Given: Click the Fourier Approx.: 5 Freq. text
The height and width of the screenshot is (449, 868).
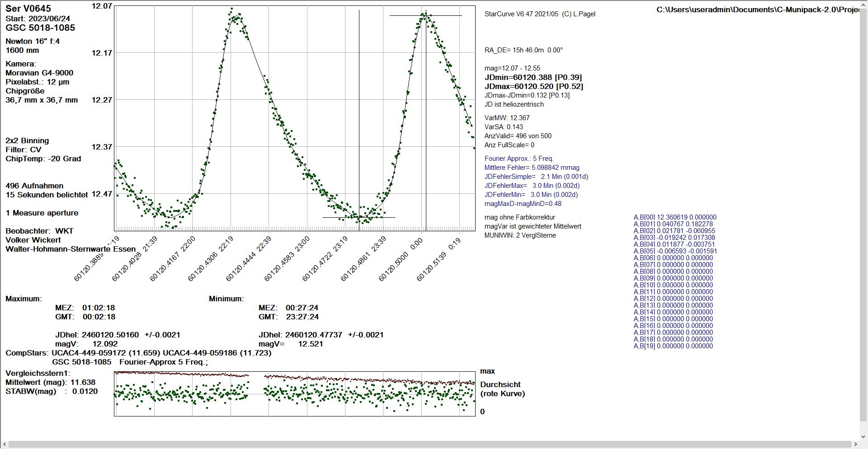Looking at the screenshot, I should [x=519, y=159].
